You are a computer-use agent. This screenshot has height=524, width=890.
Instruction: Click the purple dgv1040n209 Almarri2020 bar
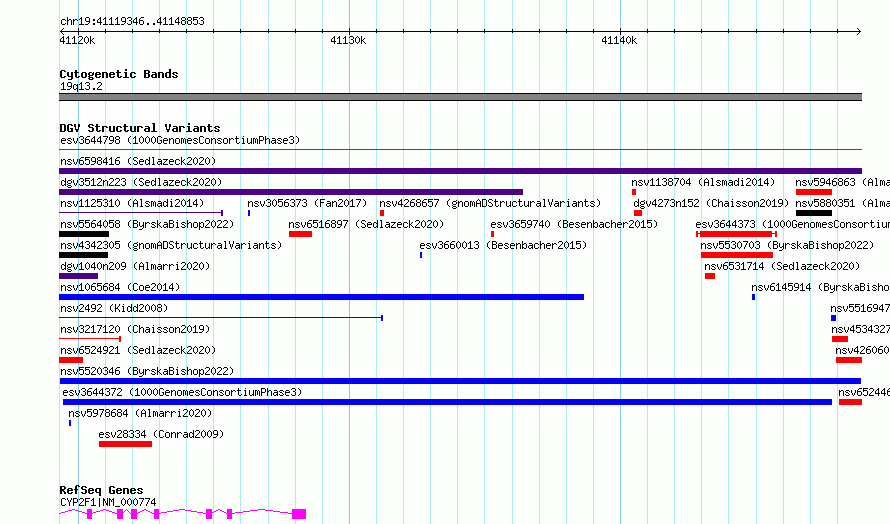(x=78, y=276)
